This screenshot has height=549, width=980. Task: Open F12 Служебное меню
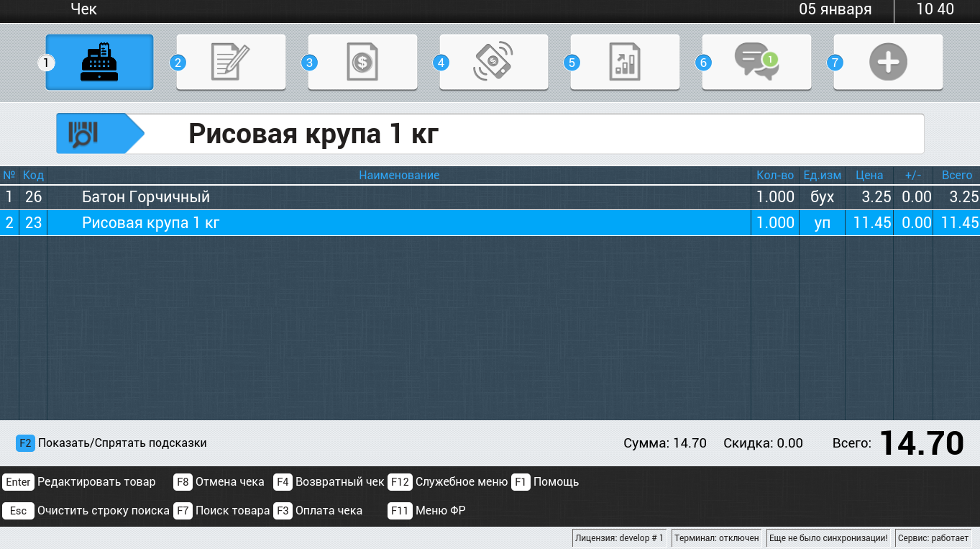pos(448,482)
